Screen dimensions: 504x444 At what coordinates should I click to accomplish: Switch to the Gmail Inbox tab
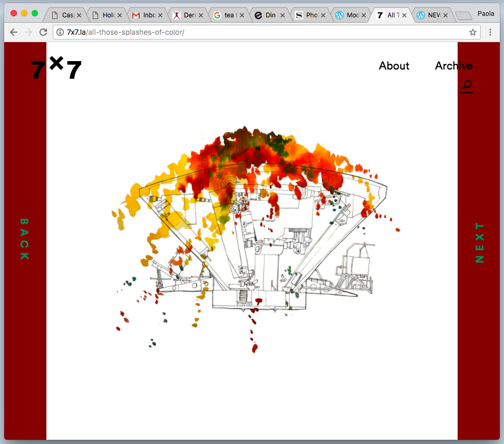146,15
